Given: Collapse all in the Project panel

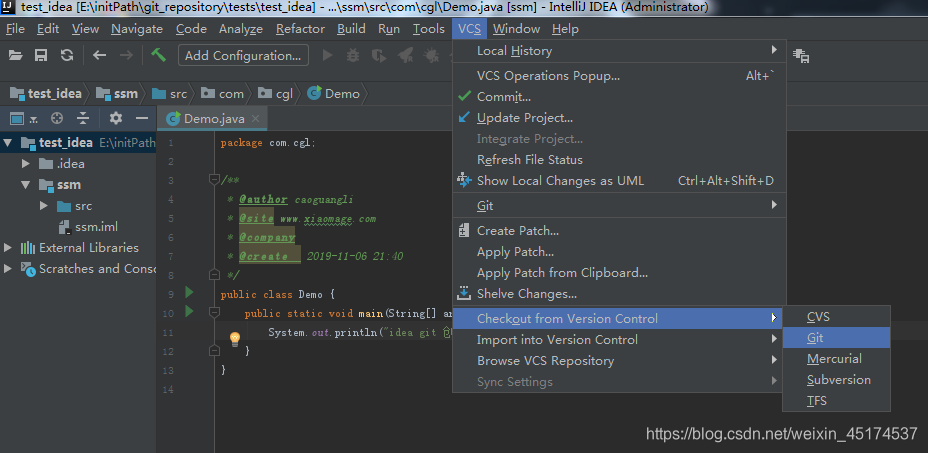Looking at the screenshot, I should click(83, 118).
